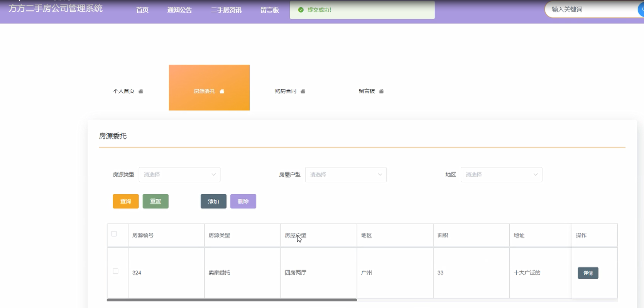Click the green 重置 button
Screen dimensions: 644x308
tap(156, 201)
